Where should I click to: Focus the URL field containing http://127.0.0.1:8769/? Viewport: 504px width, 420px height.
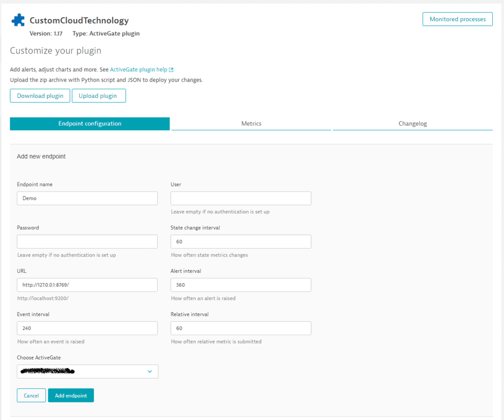(x=87, y=285)
